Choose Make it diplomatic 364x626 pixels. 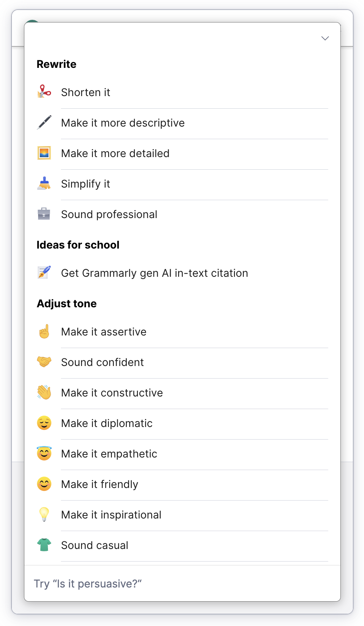coord(107,423)
